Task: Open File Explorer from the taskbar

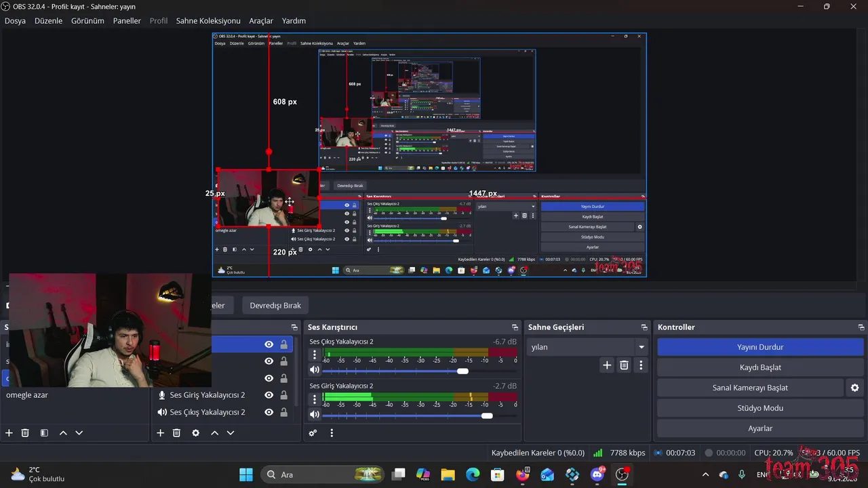Action: (448, 474)
